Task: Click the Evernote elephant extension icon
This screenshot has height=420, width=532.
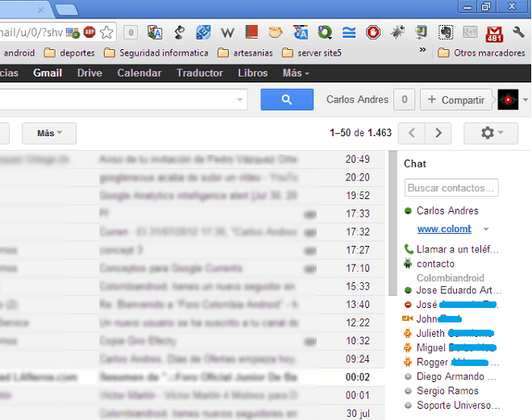Action: click(x=446, y=32)
